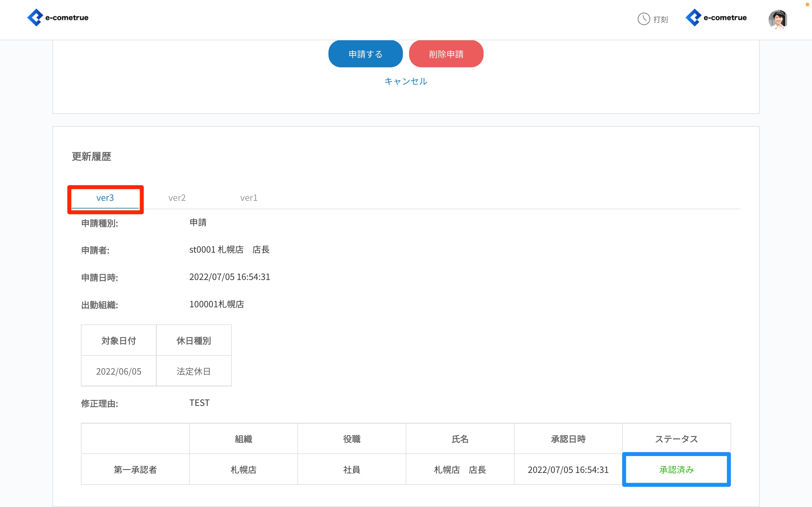Click the 対象日付 column header
Screen dimensions: 812x507
click(118, 341)
